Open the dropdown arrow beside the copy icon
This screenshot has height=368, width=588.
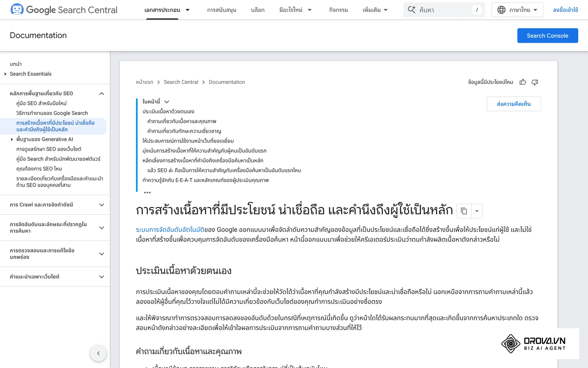[x=477, y=211]
